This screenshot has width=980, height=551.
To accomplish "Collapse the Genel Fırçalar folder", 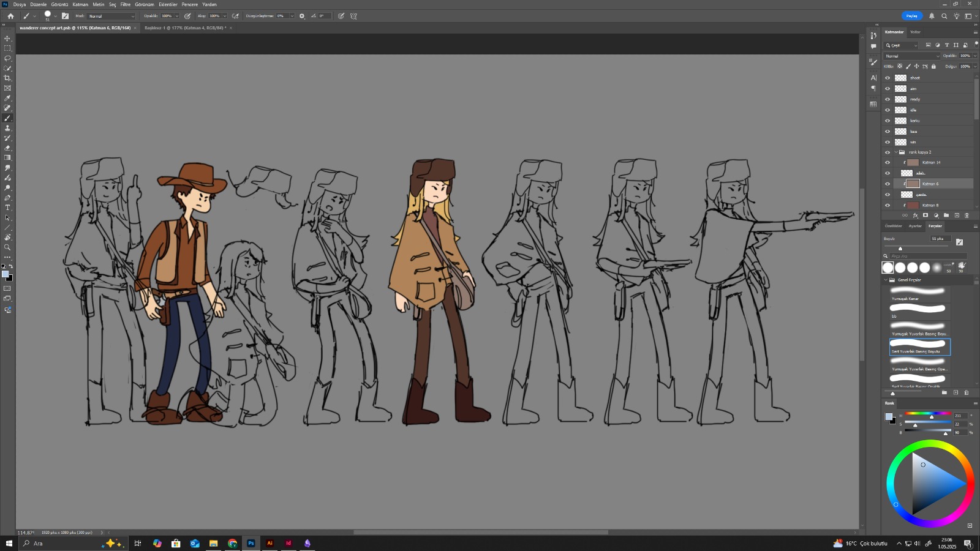I will coord(886,280).
